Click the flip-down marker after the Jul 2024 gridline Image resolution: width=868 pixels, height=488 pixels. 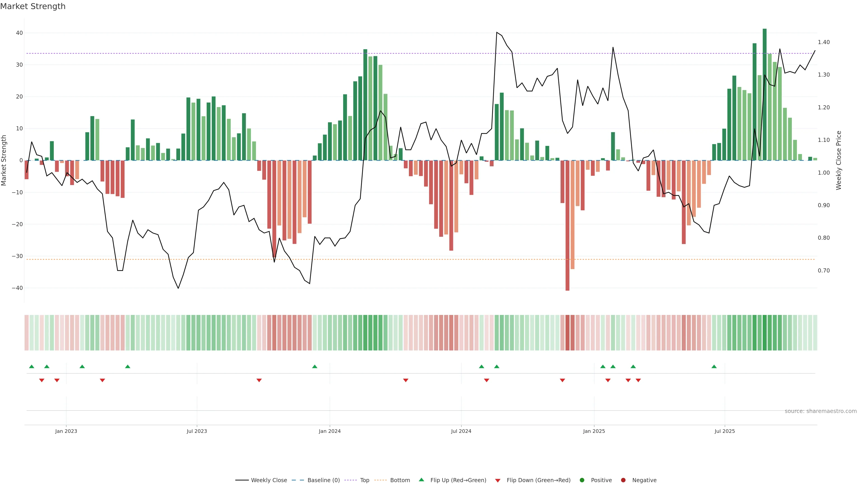pos(487,380)
